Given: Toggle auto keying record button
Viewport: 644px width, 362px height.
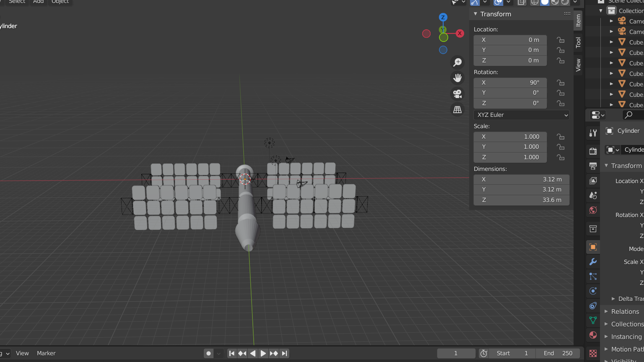Looking at the screenshot, I should [208, 353].
